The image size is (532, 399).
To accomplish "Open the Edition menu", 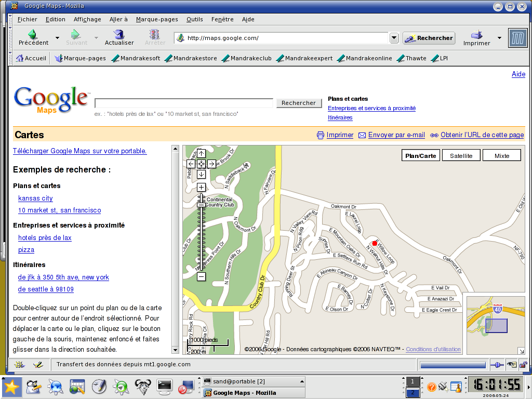I will pos(55,19).
